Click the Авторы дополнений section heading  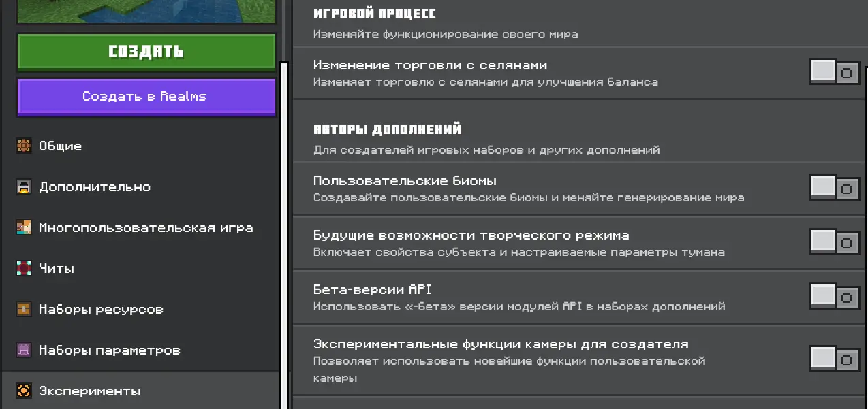tap(387, 129)
